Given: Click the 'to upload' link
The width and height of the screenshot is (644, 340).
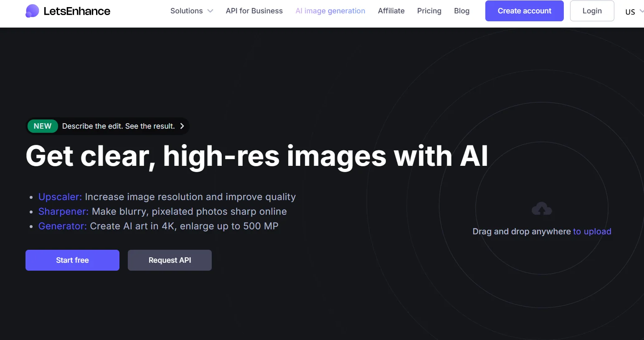Looking at the screenshot, I should 592,231.
